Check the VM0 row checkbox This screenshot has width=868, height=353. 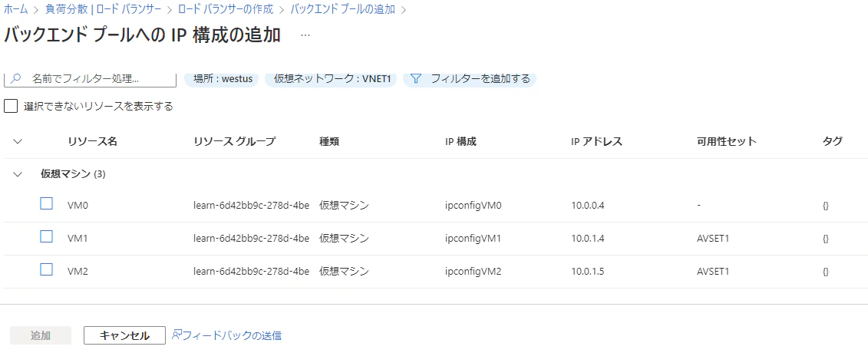coord(47,204)
